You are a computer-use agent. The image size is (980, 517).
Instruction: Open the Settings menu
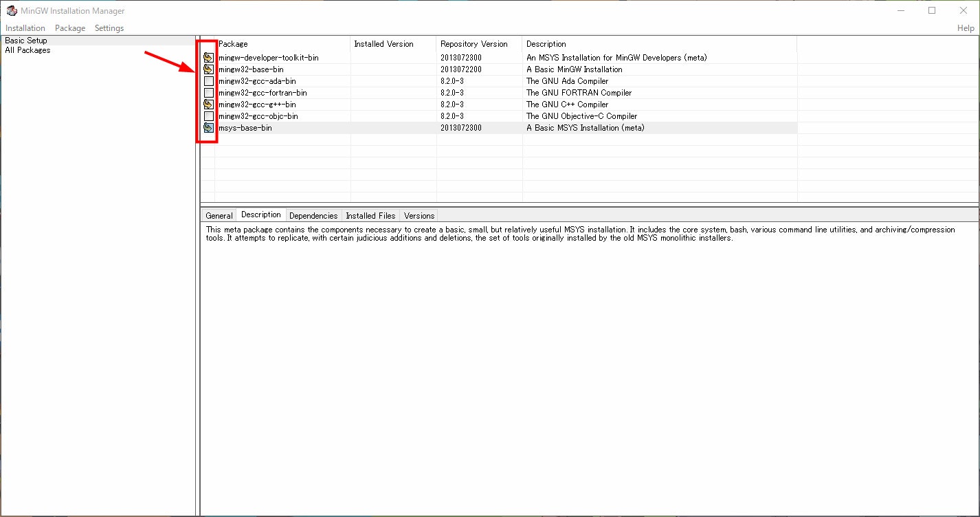pyautogui.click(x=109, y=28)
